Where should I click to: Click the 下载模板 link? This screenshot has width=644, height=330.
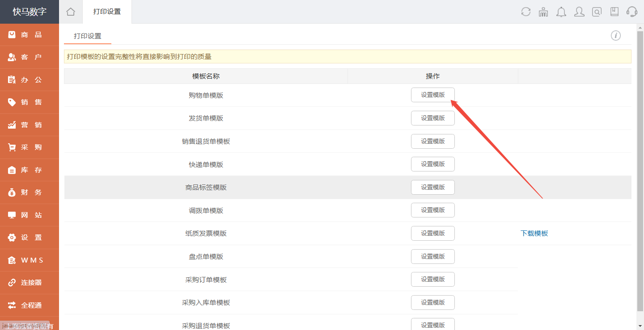(x=534, y=234)
